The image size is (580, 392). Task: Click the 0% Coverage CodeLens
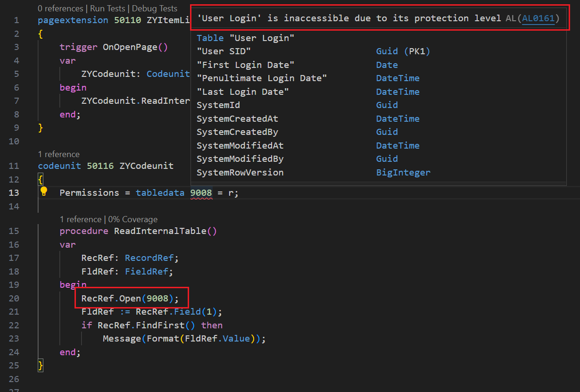[133, 219]
